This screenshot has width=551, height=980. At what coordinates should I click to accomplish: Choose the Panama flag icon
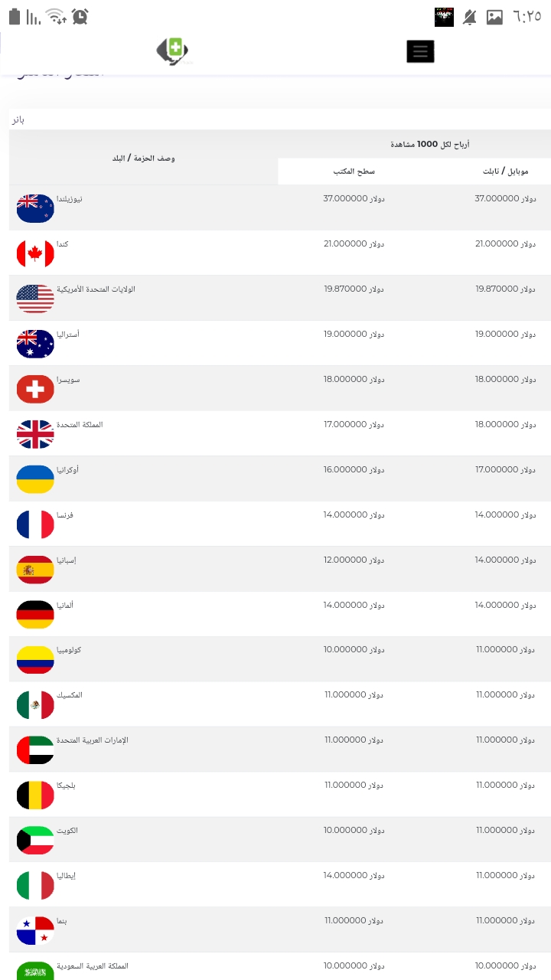(x=35, y=931)
